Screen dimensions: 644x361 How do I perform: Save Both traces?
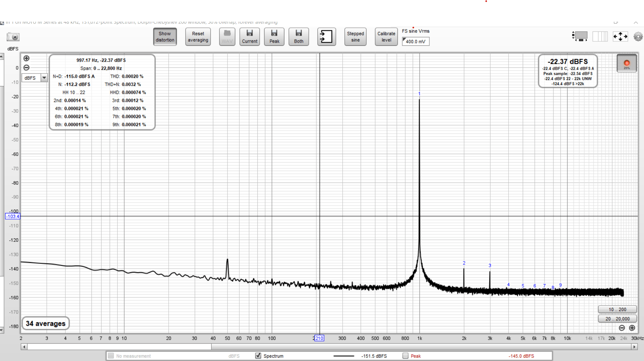click(299, 37)
